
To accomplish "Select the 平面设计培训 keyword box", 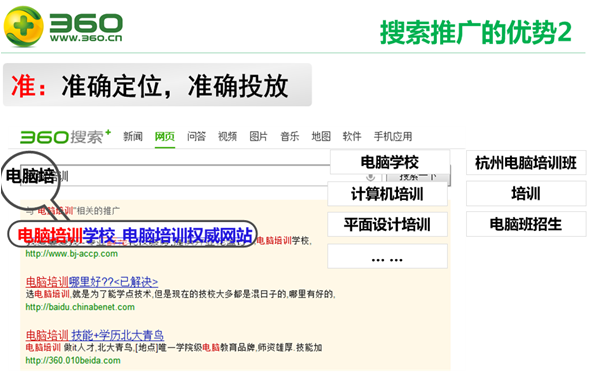I will (387, 225).
